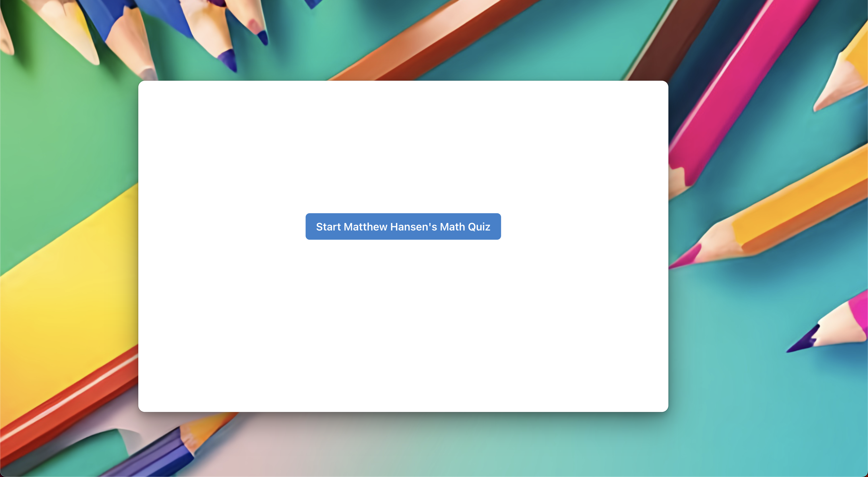The image size is (868, 477).
Task: Click the empty white card above the button
Action: tap(403, 145)
